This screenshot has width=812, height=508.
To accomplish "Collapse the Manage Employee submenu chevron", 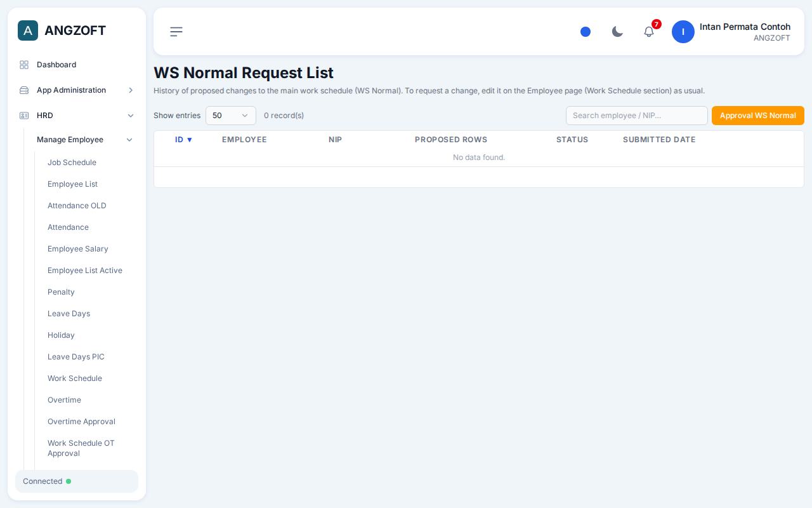I will pos(129,140).
